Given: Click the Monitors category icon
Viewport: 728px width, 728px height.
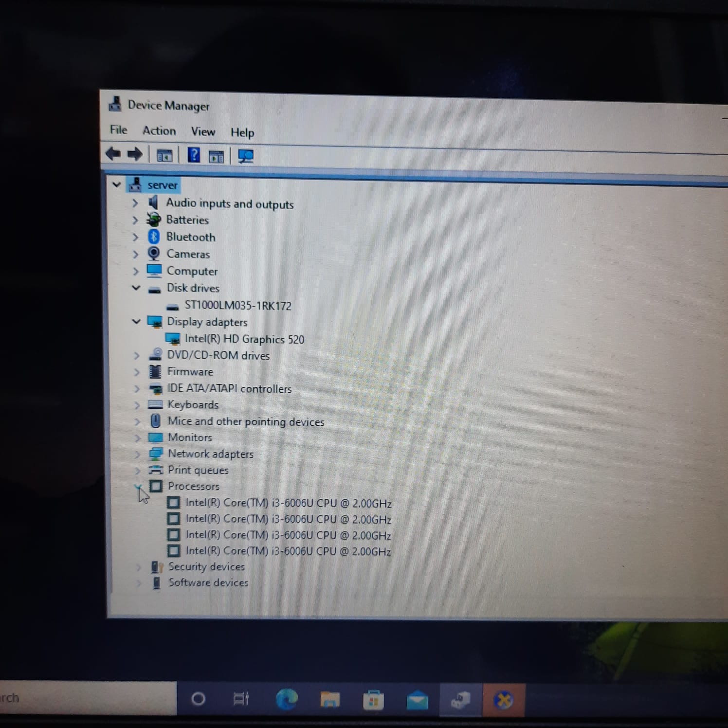Looking at the screenshot, I should click(155, 437).
